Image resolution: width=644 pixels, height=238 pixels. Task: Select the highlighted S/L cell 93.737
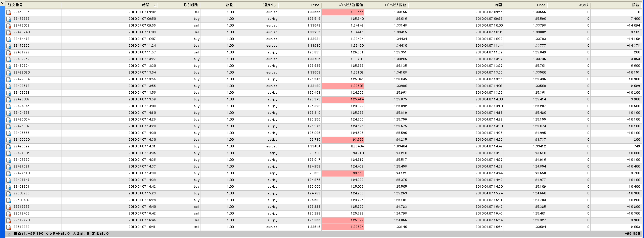343,140
